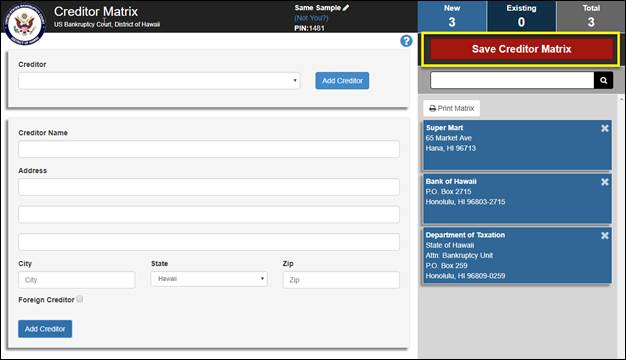
Task: Click the first Address line field
Action: [209, 187]
